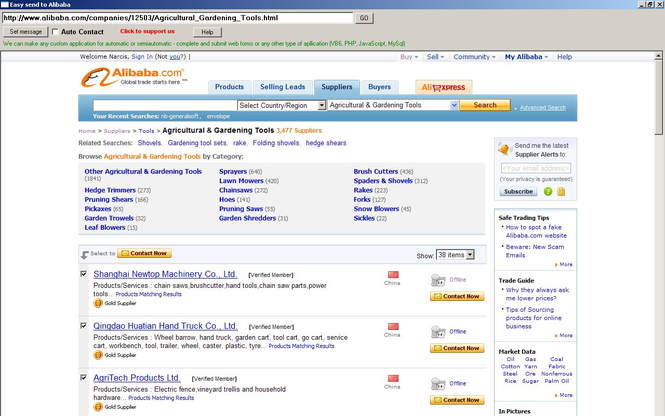Click Gold Supplier badge under Shanghai Newtop Machinery
This screenshot has height=416, width=665.
[115, 303]
